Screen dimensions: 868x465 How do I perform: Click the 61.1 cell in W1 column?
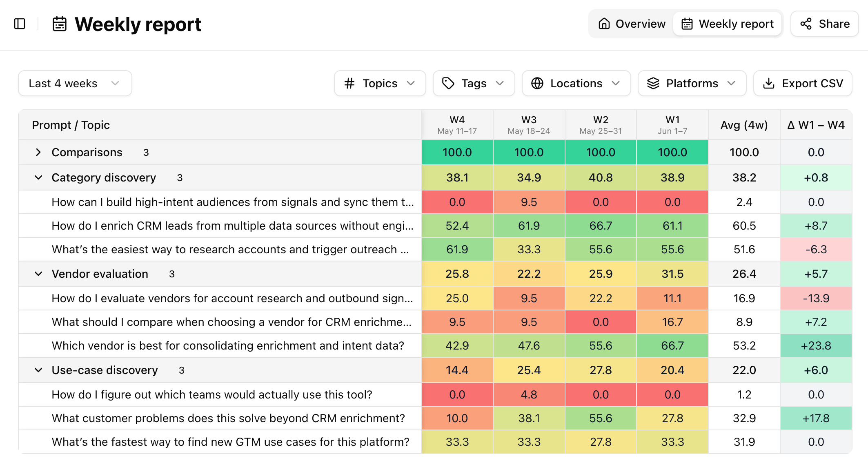[x=672, y=226]
